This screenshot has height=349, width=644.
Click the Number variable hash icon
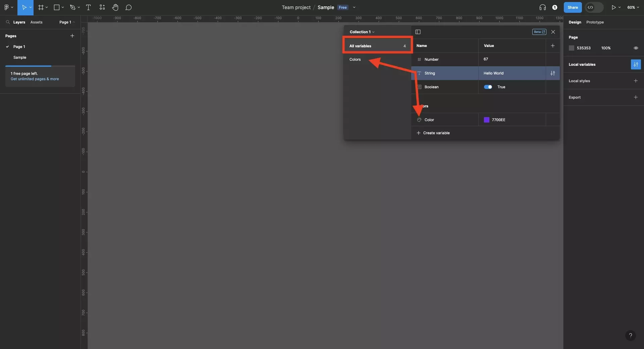click(x=419, y=59)
